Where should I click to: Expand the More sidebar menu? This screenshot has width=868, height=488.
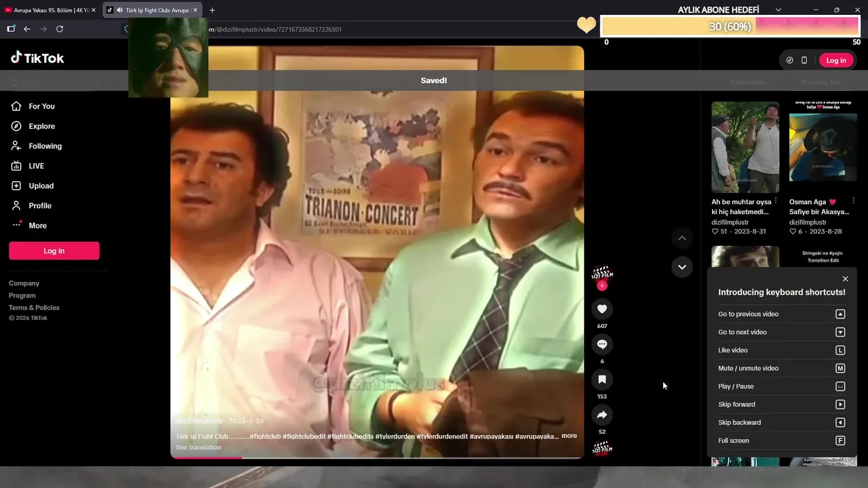[x=37, y=226]
